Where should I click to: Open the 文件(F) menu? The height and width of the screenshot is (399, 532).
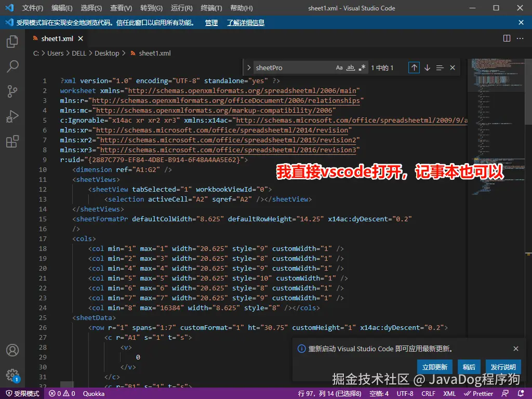(x=33, y=8)
